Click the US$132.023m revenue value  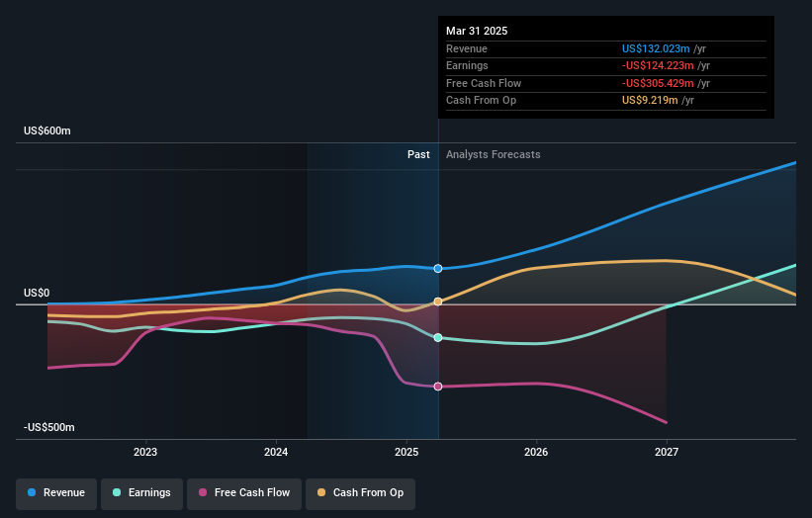(x=656, y=48)
